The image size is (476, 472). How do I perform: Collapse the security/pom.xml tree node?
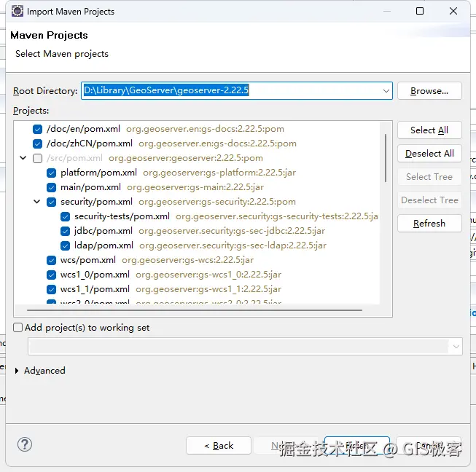tap(37, 202)
